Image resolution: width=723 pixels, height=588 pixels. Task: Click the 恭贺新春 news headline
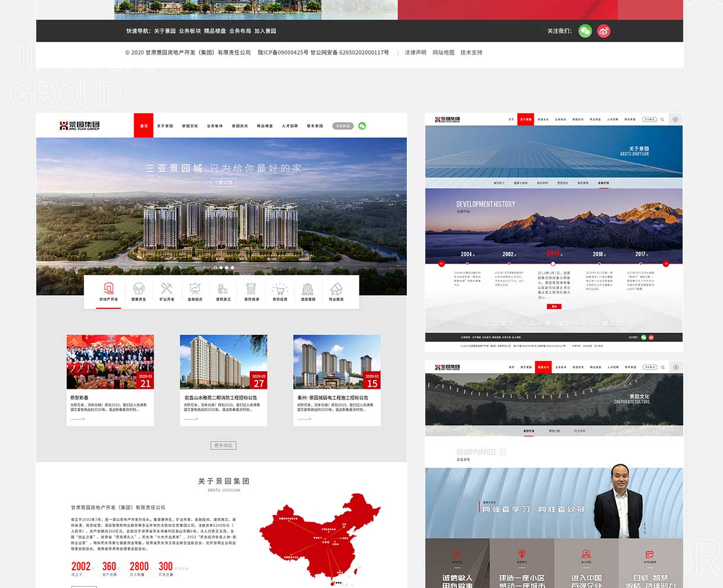tap(79, 398)
